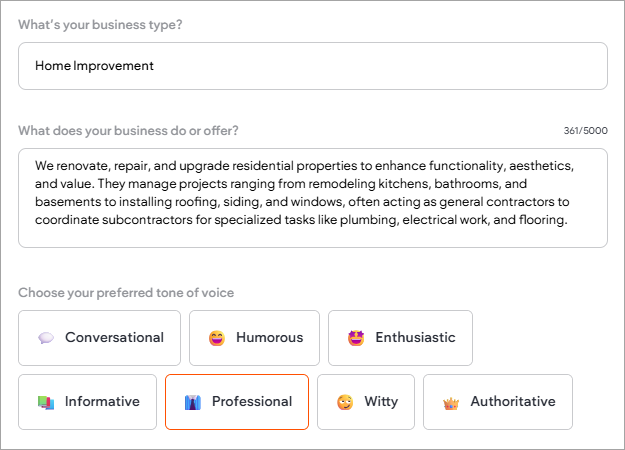Choose the Witty tone label
This screenshot has width=625, height=450.
point(381,402)
